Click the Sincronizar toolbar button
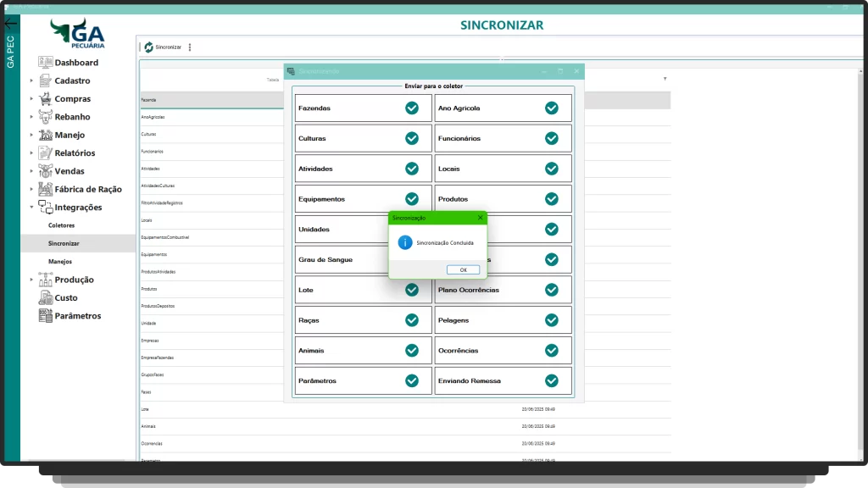Image resolution: width=868 pixels, height=488 pixels. click(162, 47)
